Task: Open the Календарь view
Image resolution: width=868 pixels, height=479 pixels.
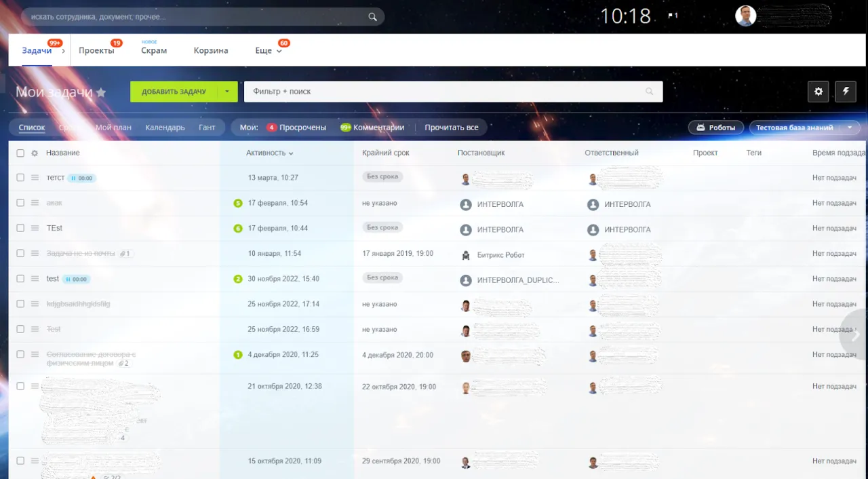Action: 165,128
